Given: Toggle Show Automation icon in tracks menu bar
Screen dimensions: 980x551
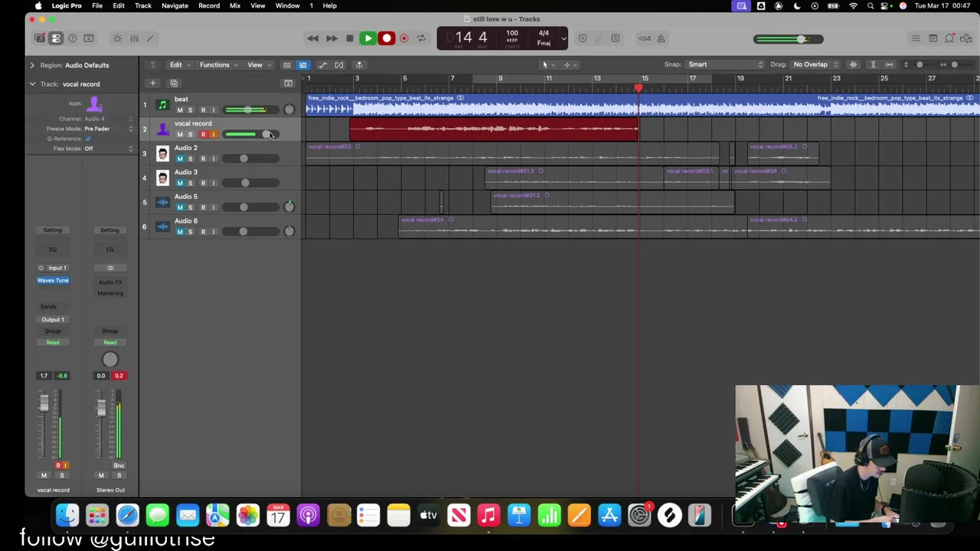Looking at the screenshot, I should 322,65.
